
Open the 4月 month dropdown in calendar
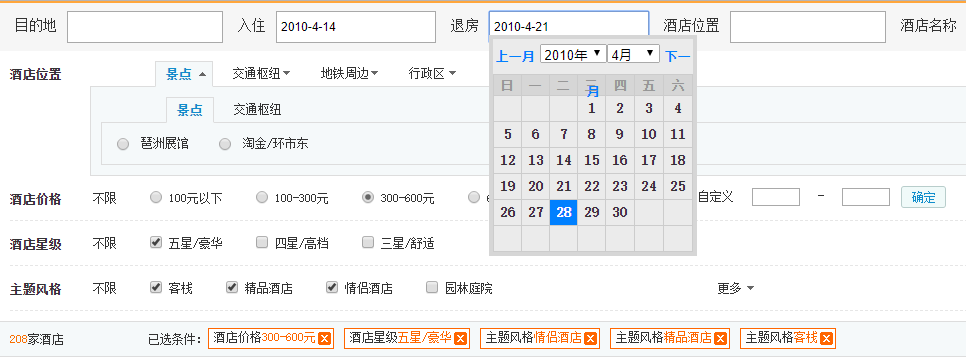point(634,54)
